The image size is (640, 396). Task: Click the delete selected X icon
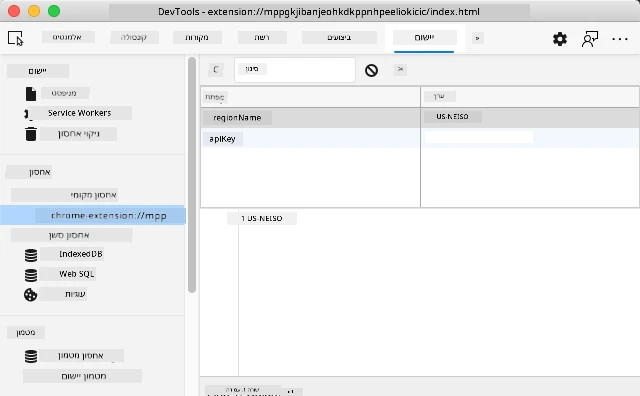(x=400, y=69)
